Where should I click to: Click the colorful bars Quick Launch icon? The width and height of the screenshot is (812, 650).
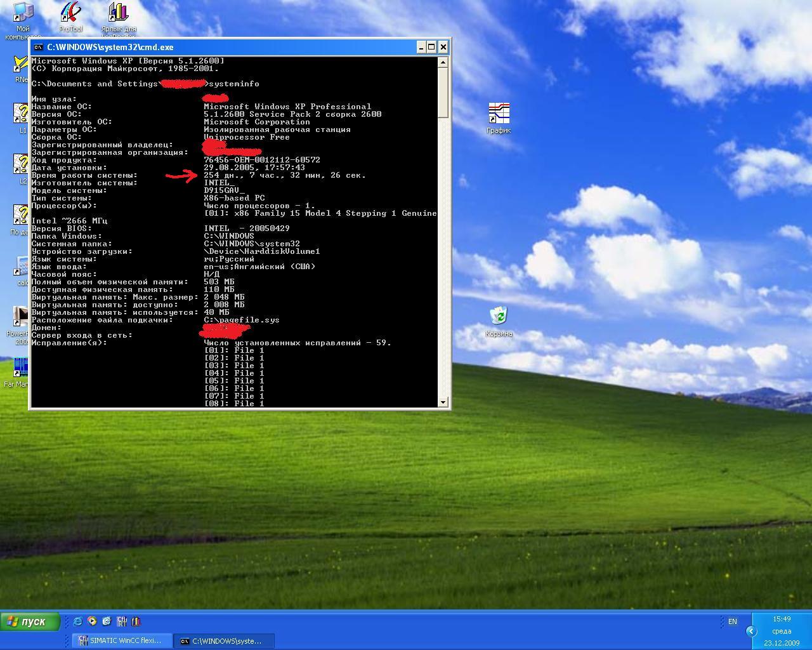[x=136, y=621]
